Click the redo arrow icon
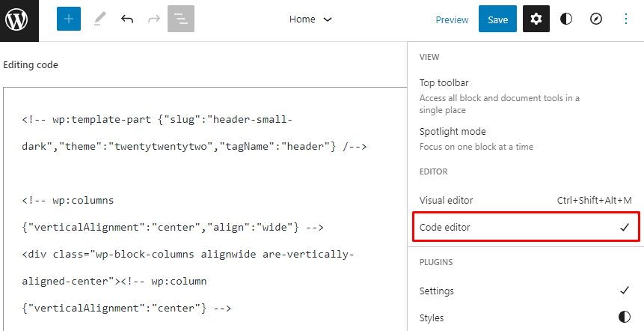644x331 pixels. point(154,19)
